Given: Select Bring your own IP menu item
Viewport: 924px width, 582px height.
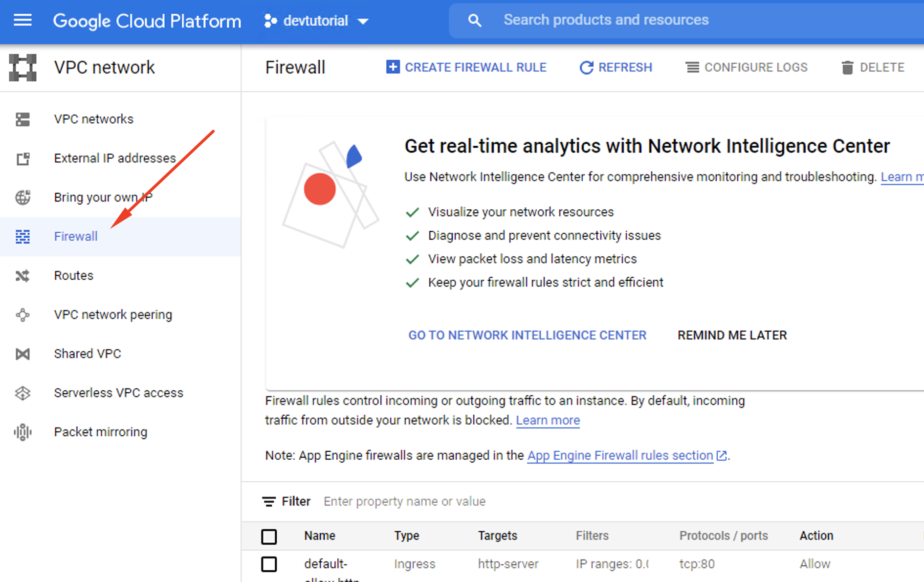Looking at the screenshot, I should [103, 197].
